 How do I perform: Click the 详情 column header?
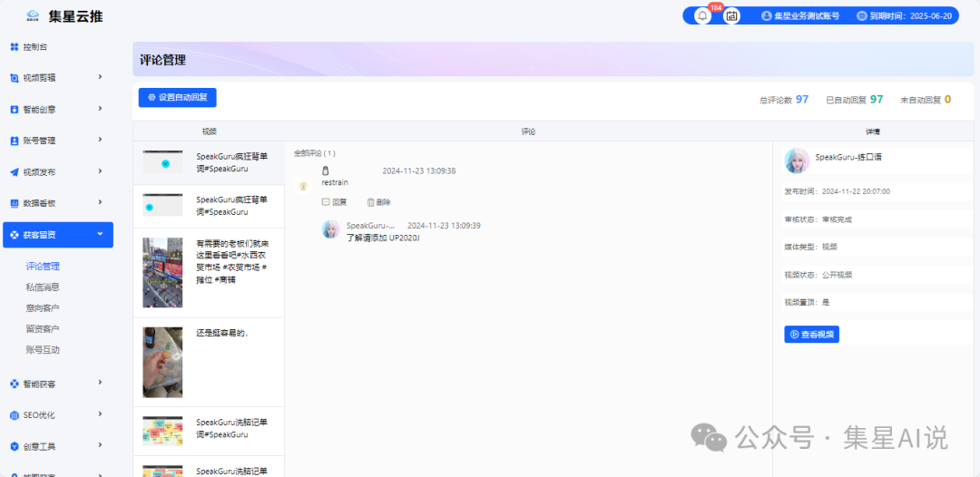(x=873, y=131)
